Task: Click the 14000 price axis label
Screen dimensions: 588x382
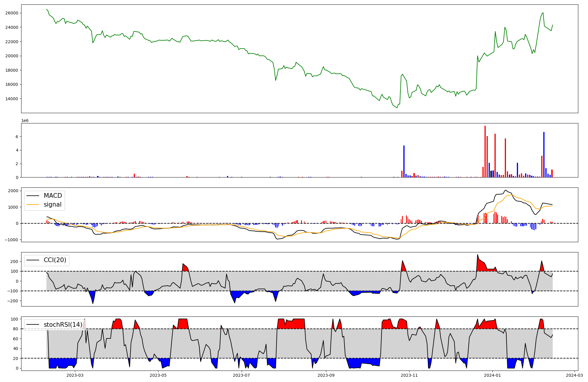Action: (12, 99)
